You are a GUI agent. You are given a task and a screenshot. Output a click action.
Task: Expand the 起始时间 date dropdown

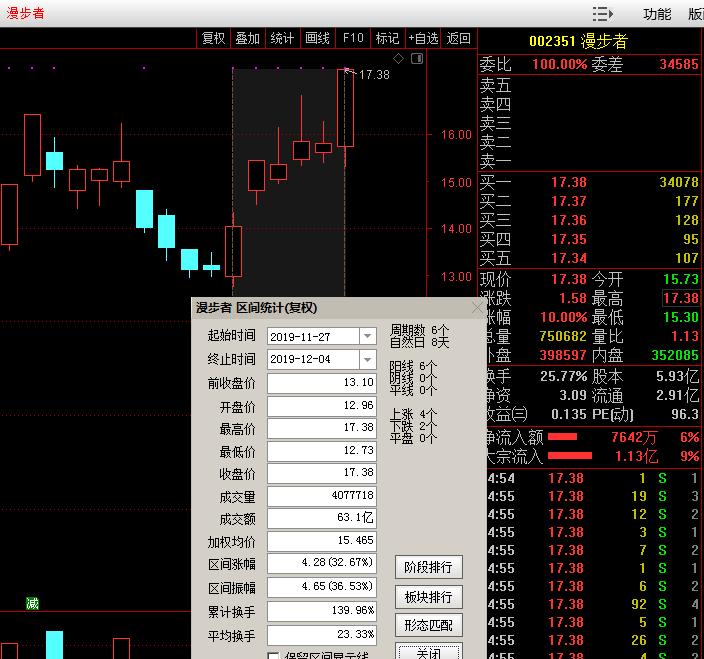367,336
